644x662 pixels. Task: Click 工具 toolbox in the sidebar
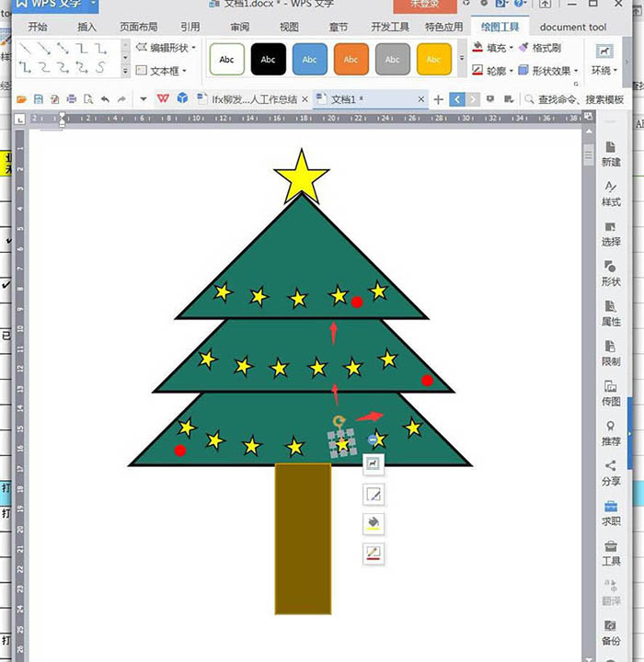coord(611,554)
